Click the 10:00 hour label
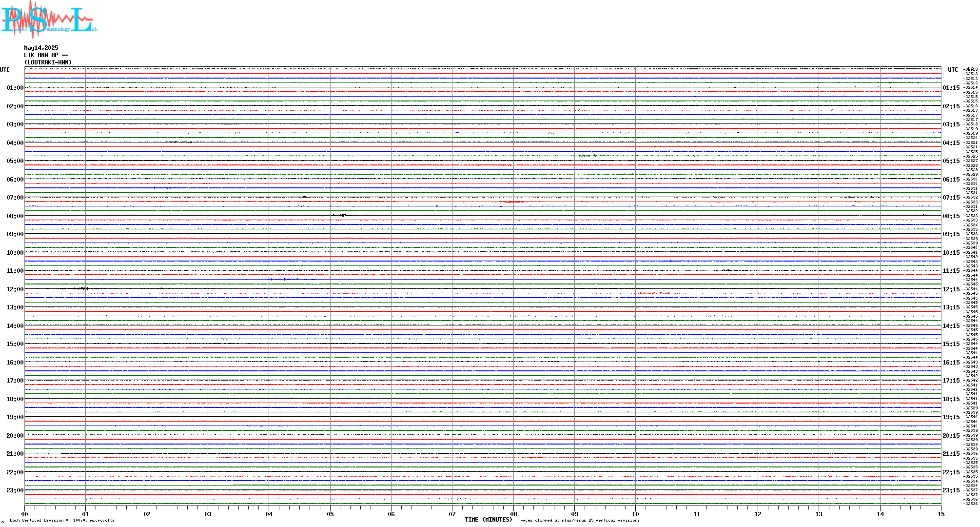This screenshot has height=527, width=980. coord(15,253)
